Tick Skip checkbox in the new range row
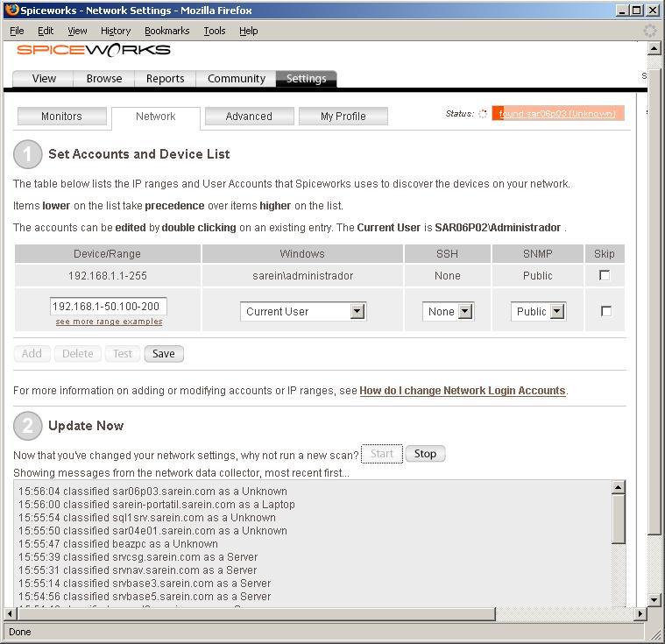This screenshot has height=644, width=665. pos(606,311)
